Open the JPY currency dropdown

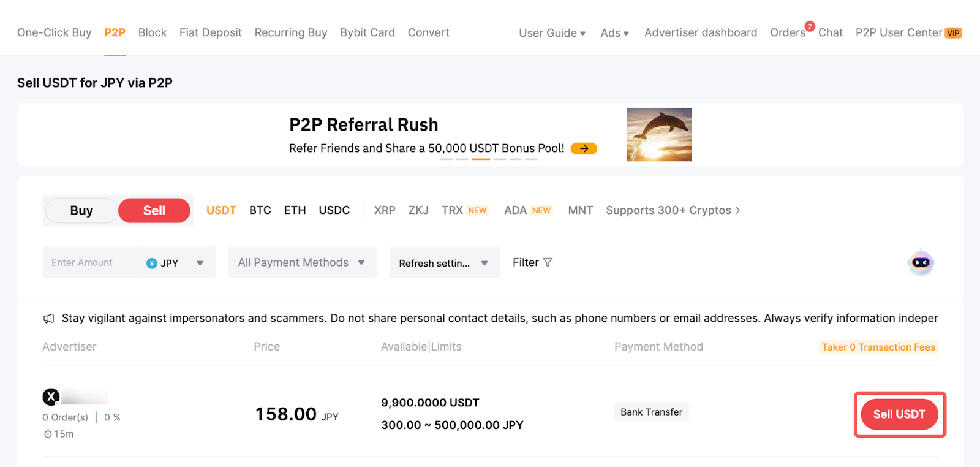coord(176,263)
